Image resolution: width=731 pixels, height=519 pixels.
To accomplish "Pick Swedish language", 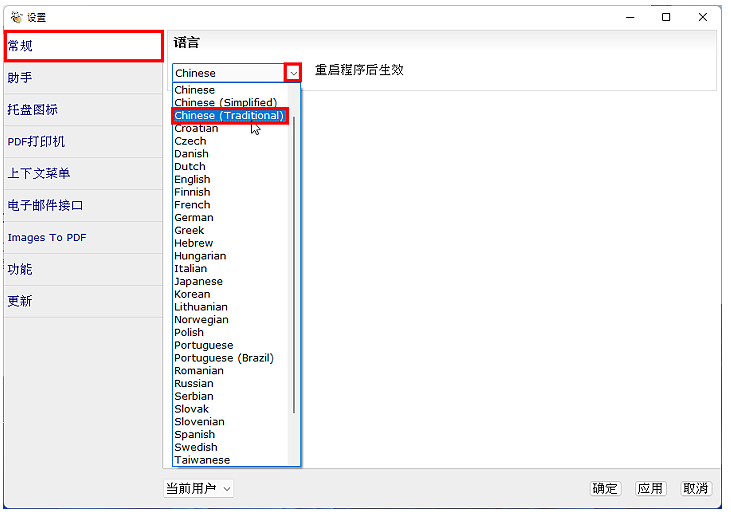I will pos(230,448).
